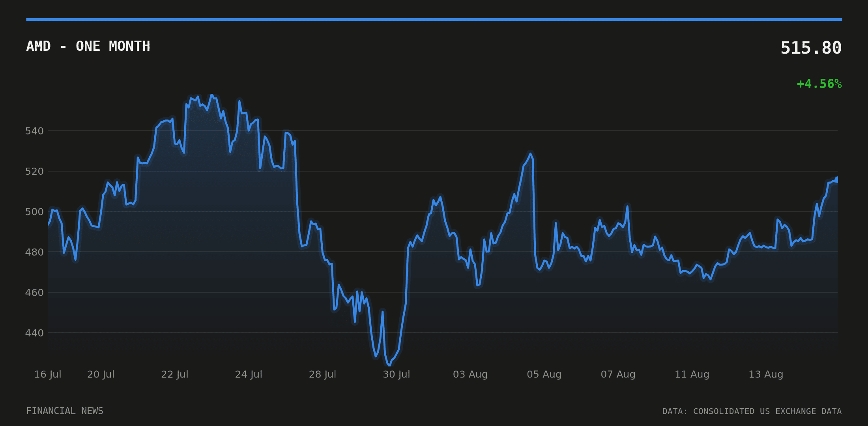Click the '05 Aug' date label
Image resolution: width=868 pixels, height=426 pixels.
click(544, 374)
